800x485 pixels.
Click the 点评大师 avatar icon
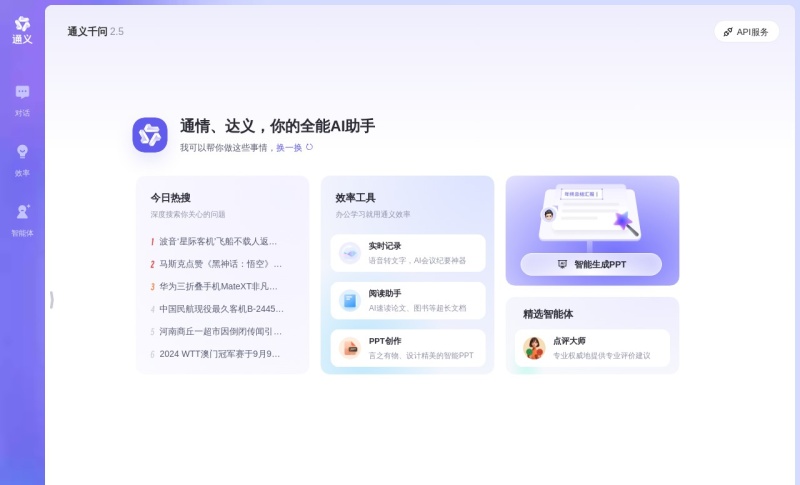pos(534,348)
